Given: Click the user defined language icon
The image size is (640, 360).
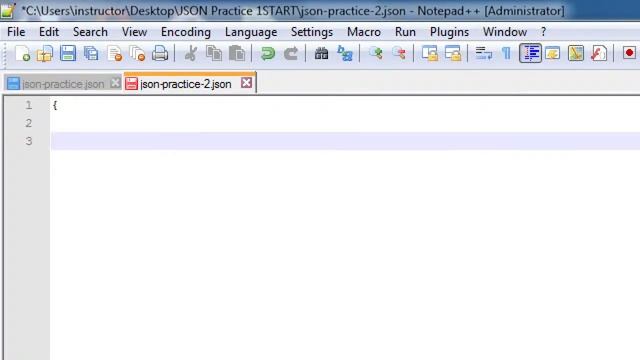Looking at the screenshot, I should pyautogui.click(x=553, y=53).
